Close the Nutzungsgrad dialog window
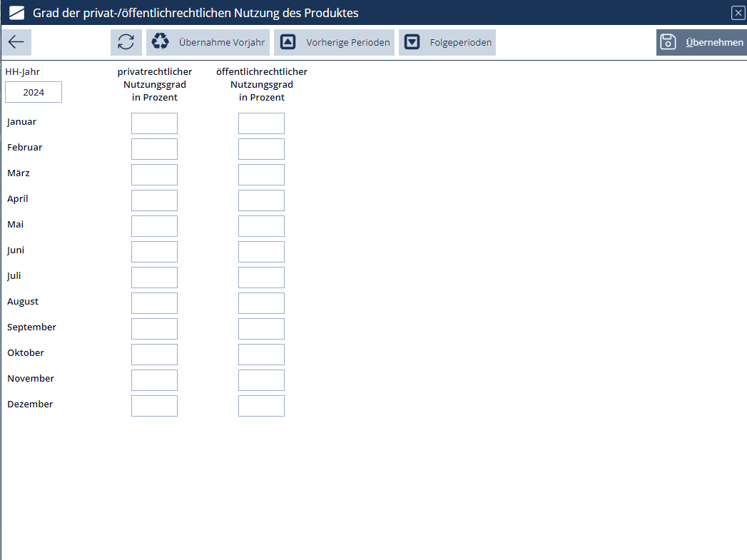Viewport: 747px width, 560px height. tap(738, 13)
